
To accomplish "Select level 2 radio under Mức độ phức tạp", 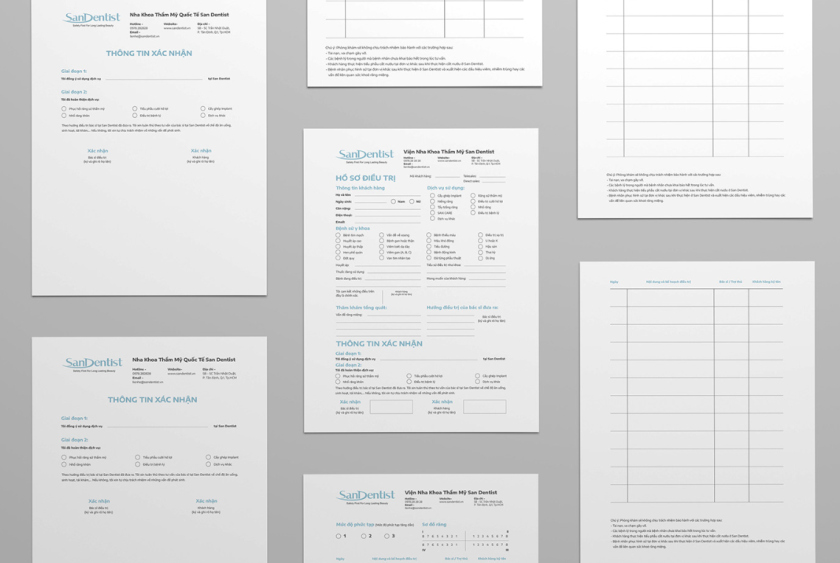I will click(363, 536).
